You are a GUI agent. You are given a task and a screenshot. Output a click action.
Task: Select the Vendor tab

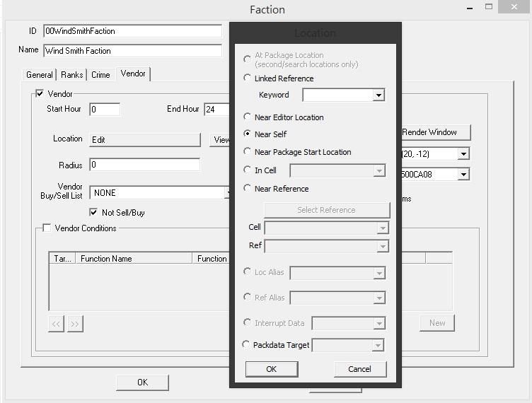click(133, 74)
